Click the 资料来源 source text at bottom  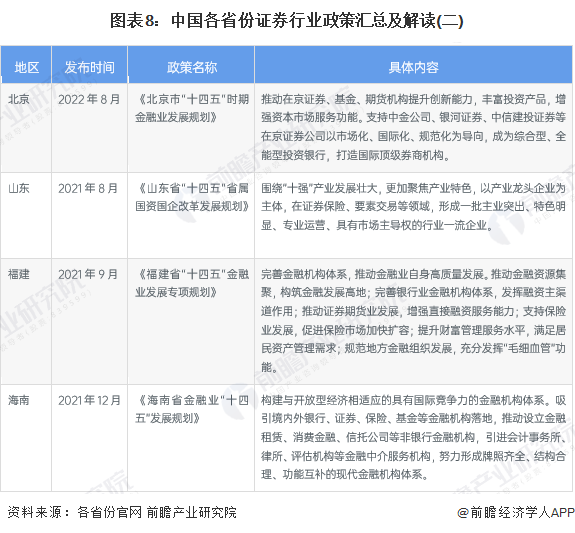click(x=122, y=512)
